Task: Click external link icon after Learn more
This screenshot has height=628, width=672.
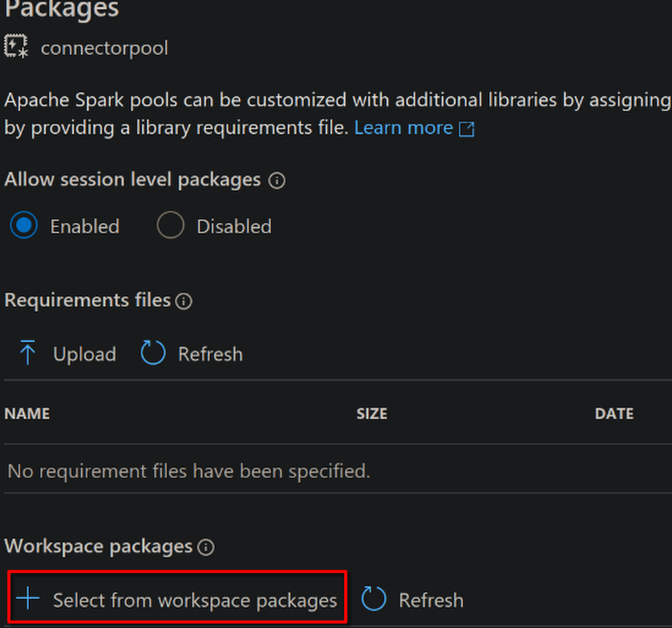Action: coord(466,129)
